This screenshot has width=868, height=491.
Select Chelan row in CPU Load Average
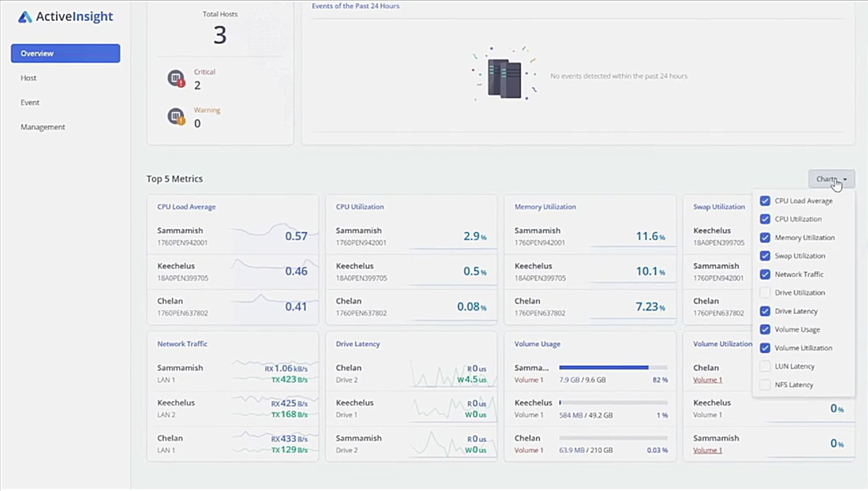pos(233,307)
